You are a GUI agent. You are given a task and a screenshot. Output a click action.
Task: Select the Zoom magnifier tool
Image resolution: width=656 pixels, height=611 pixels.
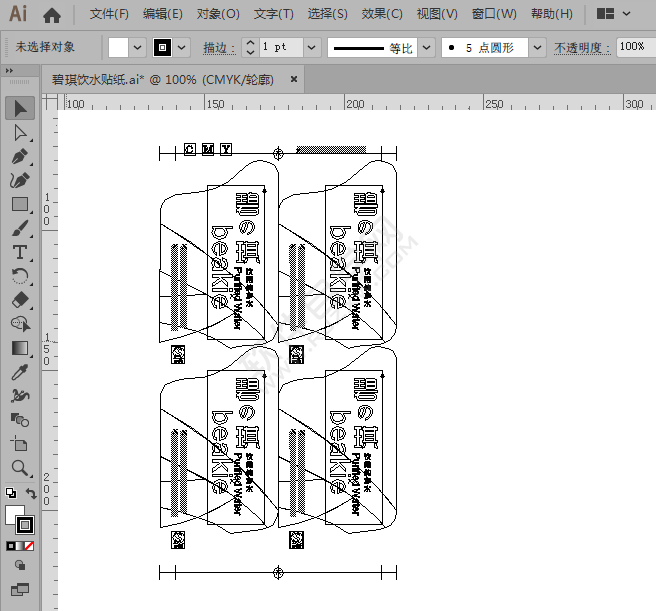[20, 468]
